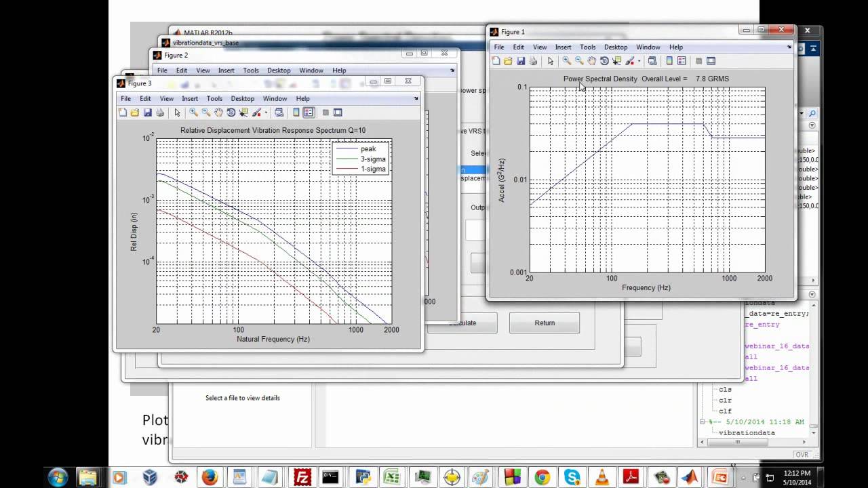
Task: Click Print icon in Figure 3 toolbar
Action: 160,113
